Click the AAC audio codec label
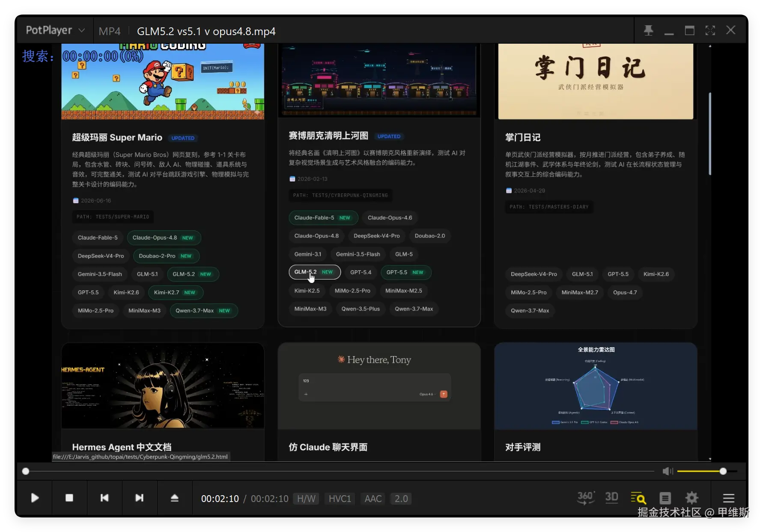Image resolution: width=763 pixels, height=532 pixels. coord(373,499)
